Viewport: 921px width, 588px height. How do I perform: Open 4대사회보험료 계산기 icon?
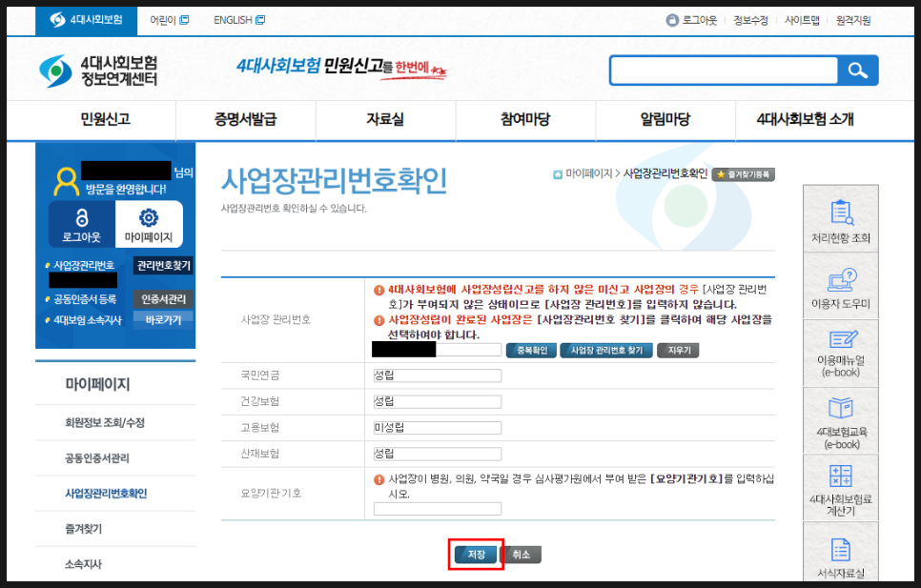[x=841, y=488]
